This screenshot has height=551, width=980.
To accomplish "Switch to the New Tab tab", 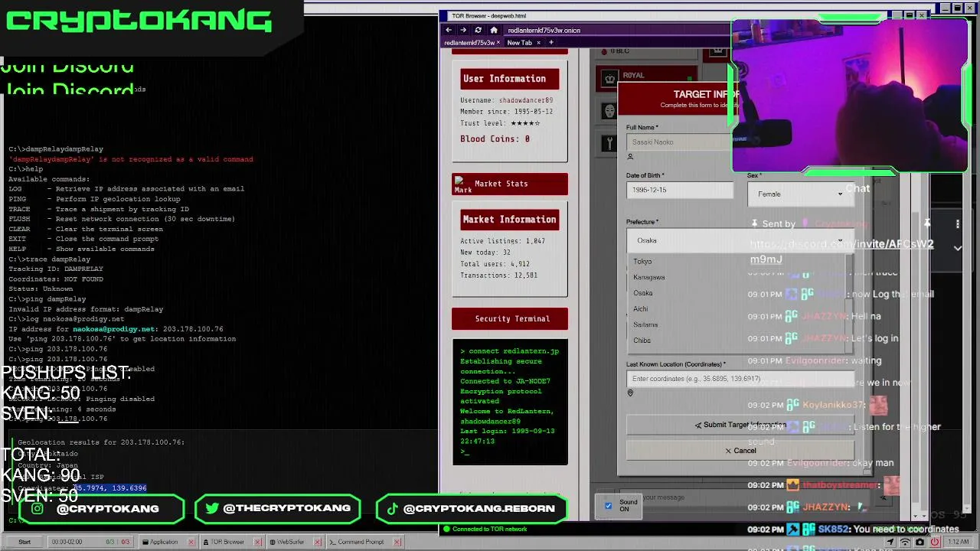I will 519,42.
